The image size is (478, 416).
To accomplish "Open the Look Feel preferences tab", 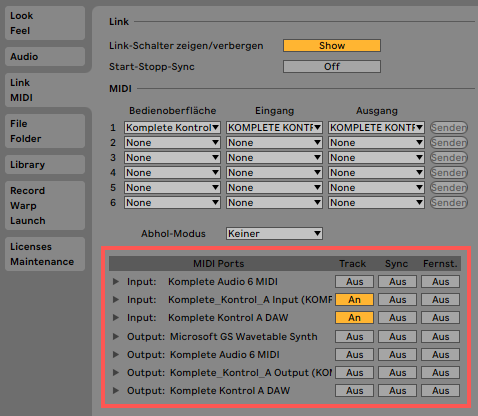I will (45, 23).
